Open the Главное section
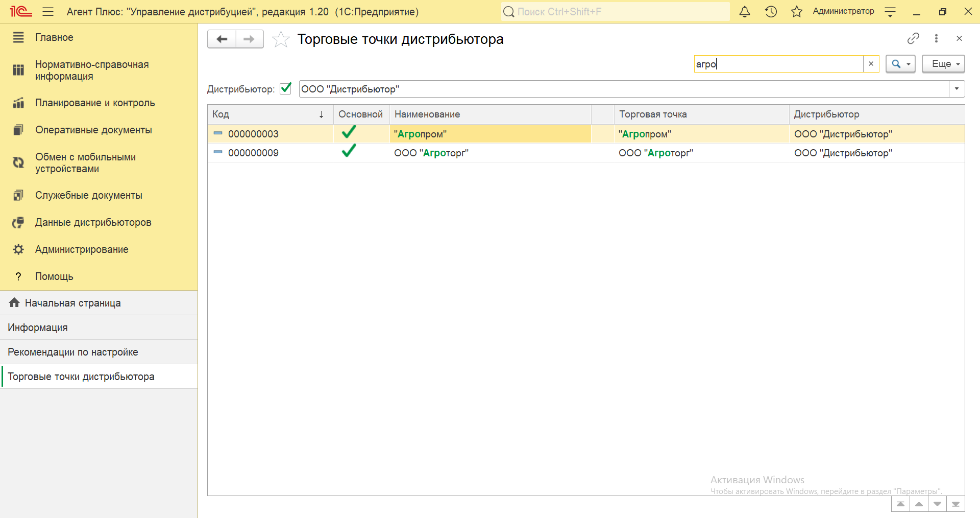 click(x=99, y=37)
